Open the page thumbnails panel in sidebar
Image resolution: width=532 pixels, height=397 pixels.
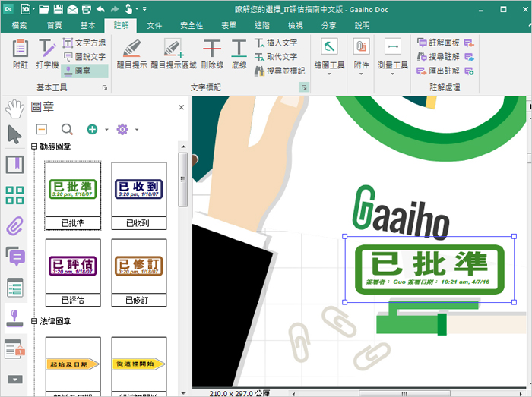(x=14, y=195)
